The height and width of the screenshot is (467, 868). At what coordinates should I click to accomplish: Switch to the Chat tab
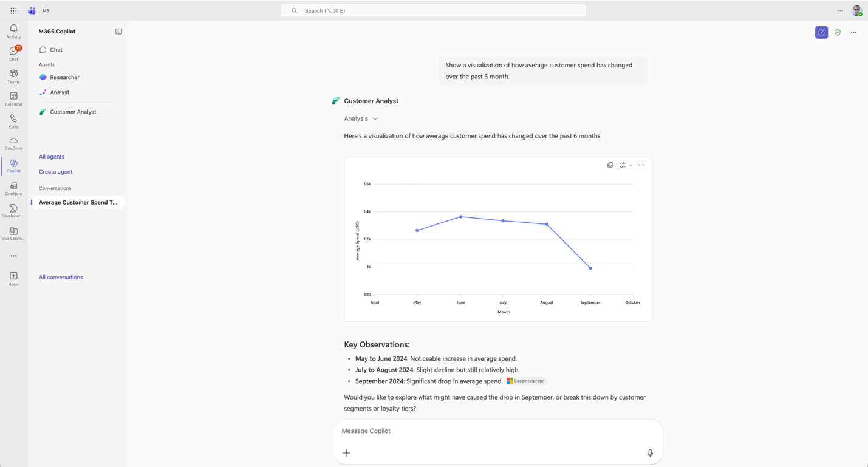pyautogui.click(x=56, y=49)
